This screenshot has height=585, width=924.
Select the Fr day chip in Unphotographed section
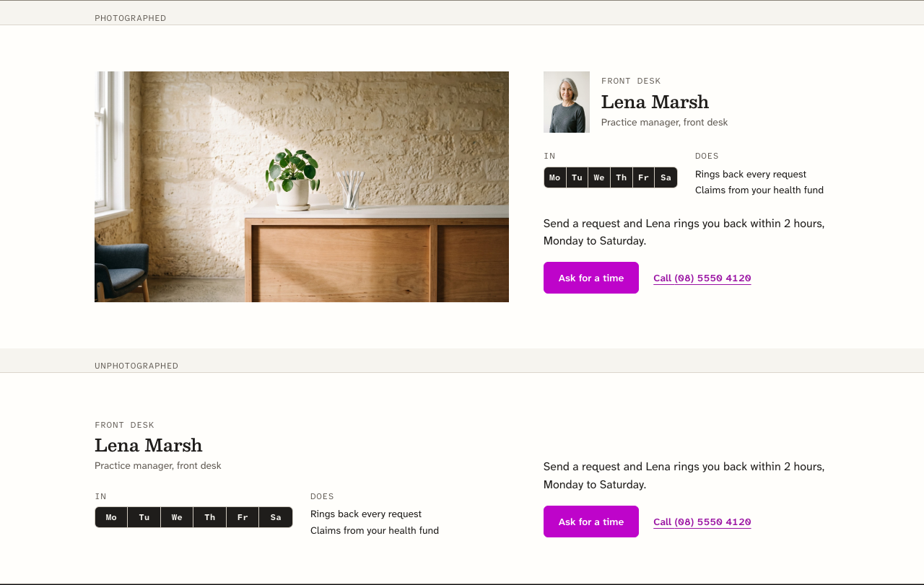coord(243,517)
